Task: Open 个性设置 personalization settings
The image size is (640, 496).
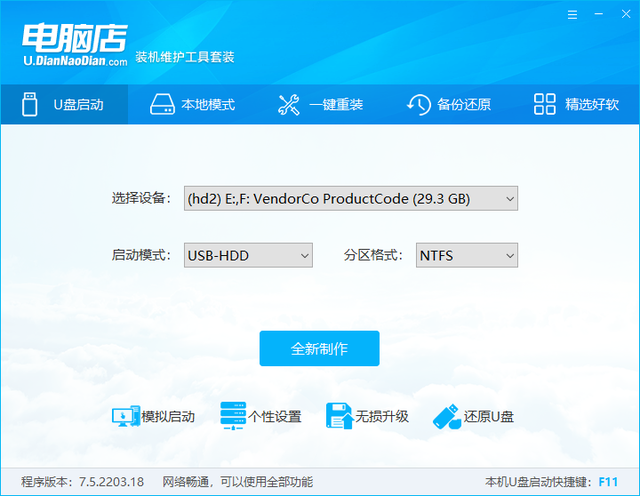Action: [x=261, y=416]
